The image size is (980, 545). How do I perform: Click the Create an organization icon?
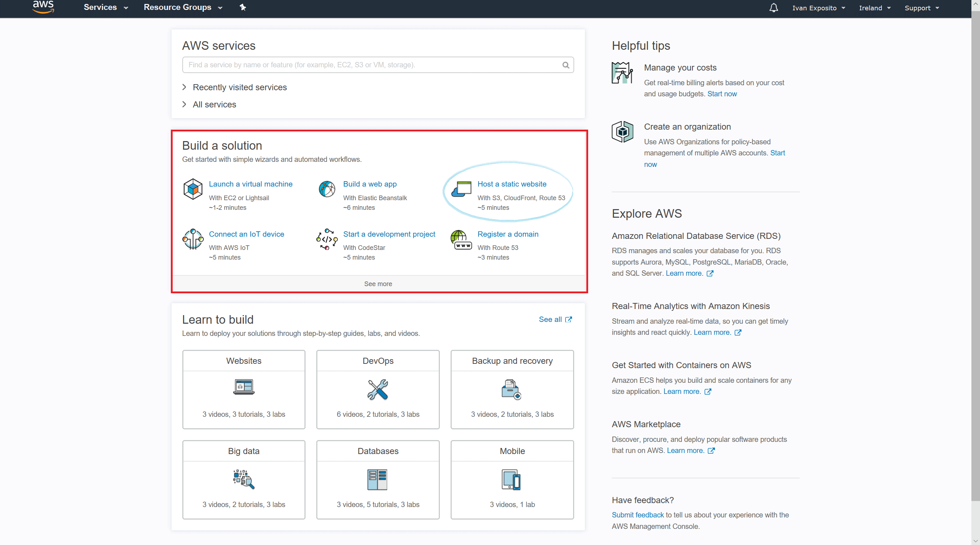click(x=623, y=131)
